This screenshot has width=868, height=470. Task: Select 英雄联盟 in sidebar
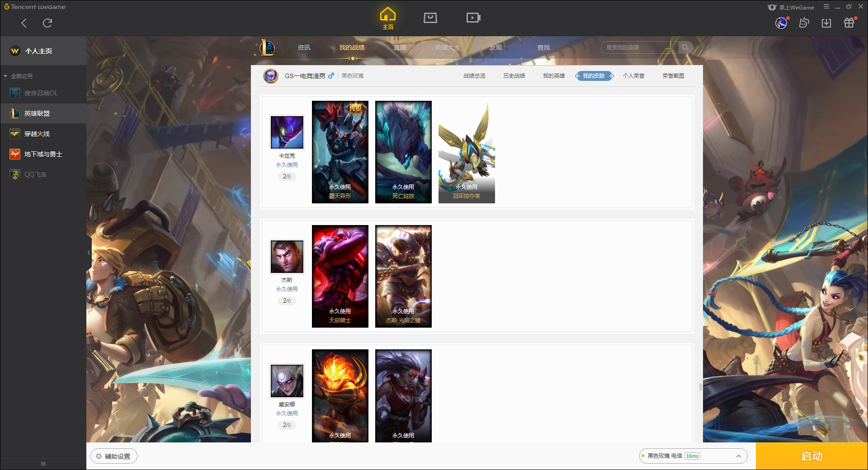point(43,113)
